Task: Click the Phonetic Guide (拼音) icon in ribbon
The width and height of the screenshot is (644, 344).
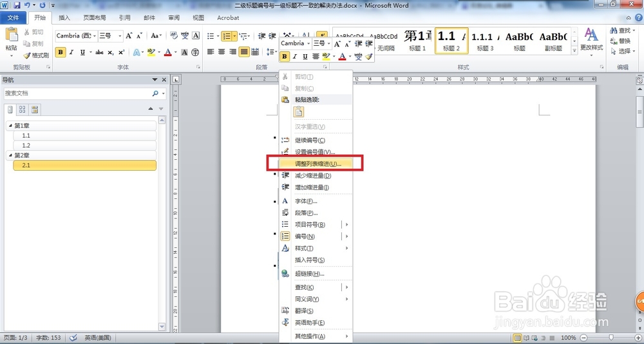Action: pos(185,36)
